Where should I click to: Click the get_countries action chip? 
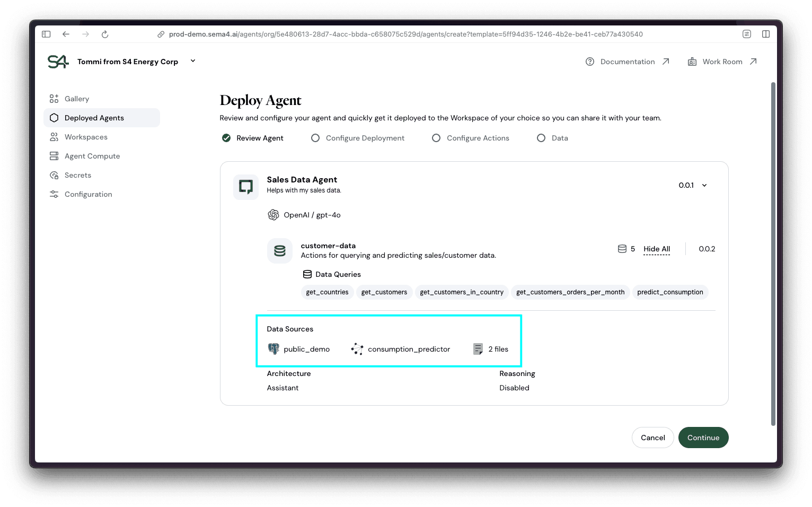coord(327,292)
